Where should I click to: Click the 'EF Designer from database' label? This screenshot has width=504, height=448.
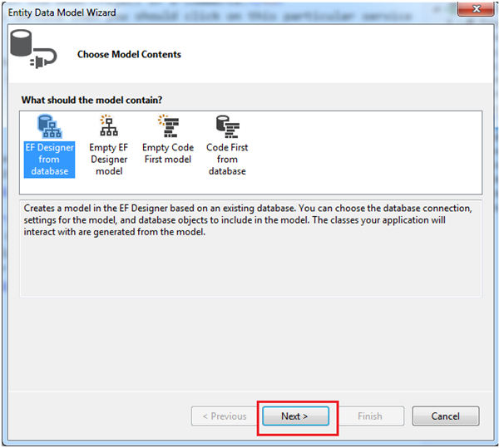point(50,160)
